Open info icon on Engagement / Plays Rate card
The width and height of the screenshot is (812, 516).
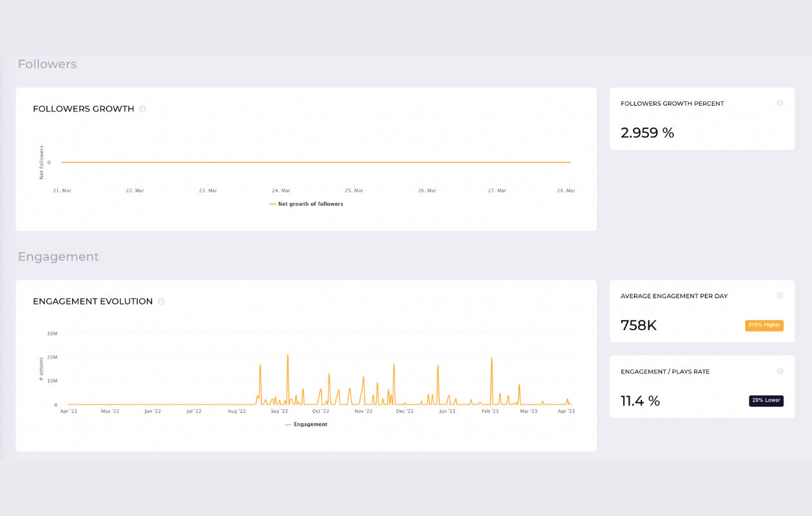click(780, 372)
